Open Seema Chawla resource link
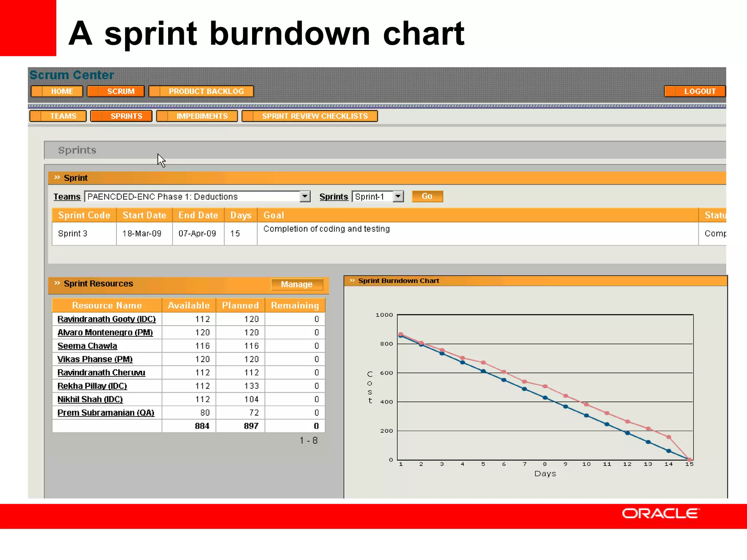The width and height of the screenshot is (747, 560). coord(87,346)
